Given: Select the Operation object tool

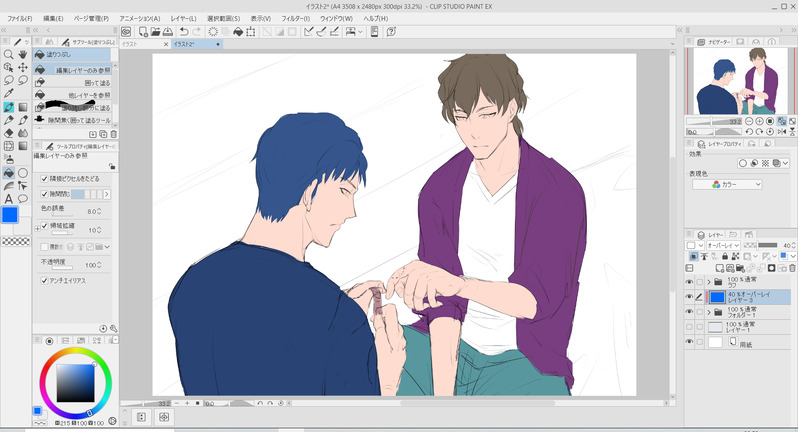Looking at the screenshot, I should click(x=8, y=67).
